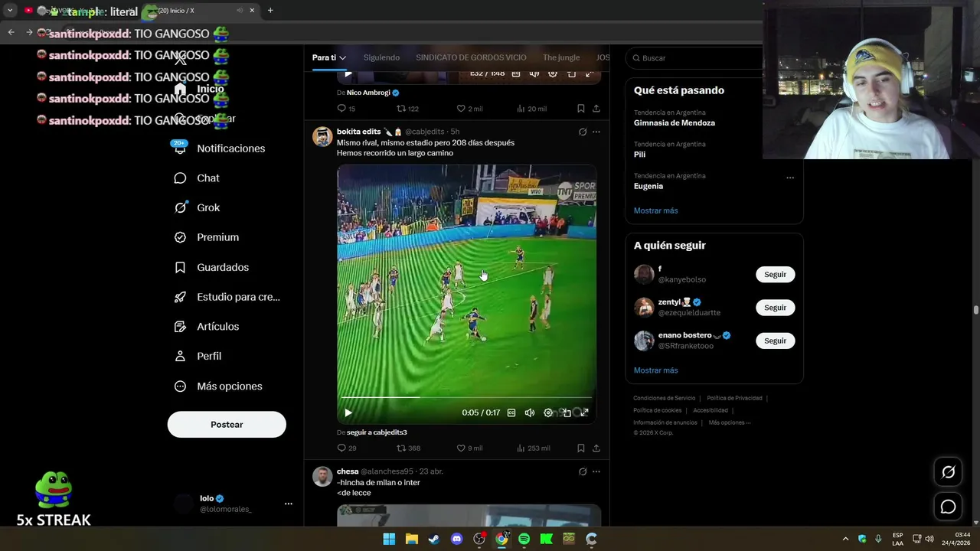This screenshot has width=980, height=551.
Task: Follow enano bostero with Seguir button
Action: pyautogui.click(x=775, y=341)
